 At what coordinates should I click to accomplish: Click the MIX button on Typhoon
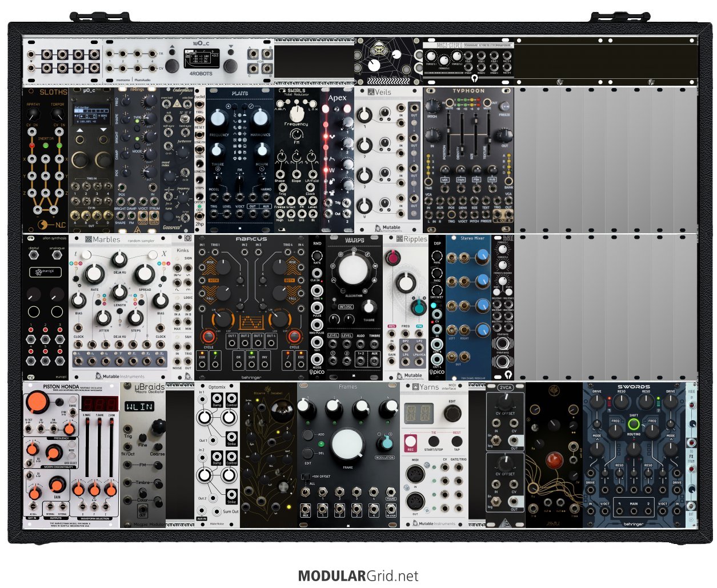tap(445, 179)
